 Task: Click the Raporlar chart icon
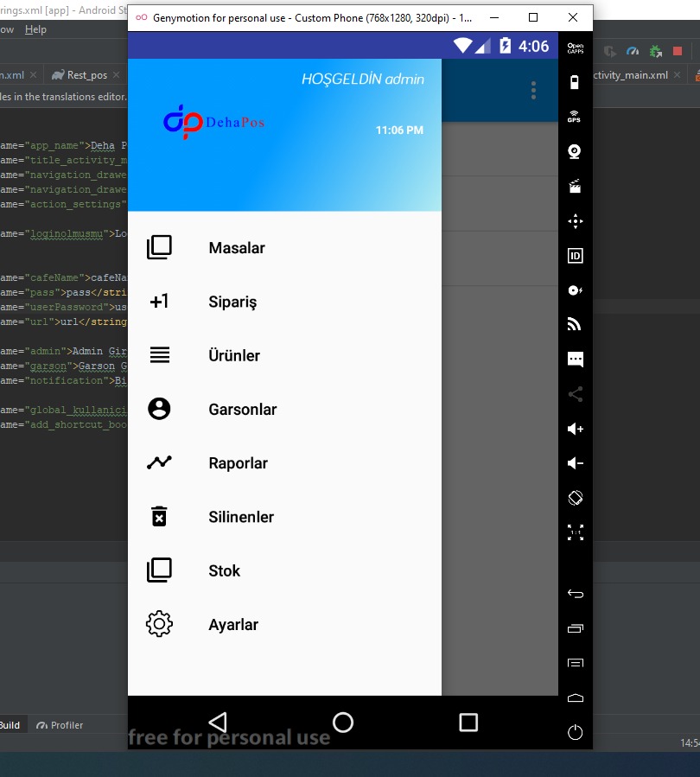[159, 462]
